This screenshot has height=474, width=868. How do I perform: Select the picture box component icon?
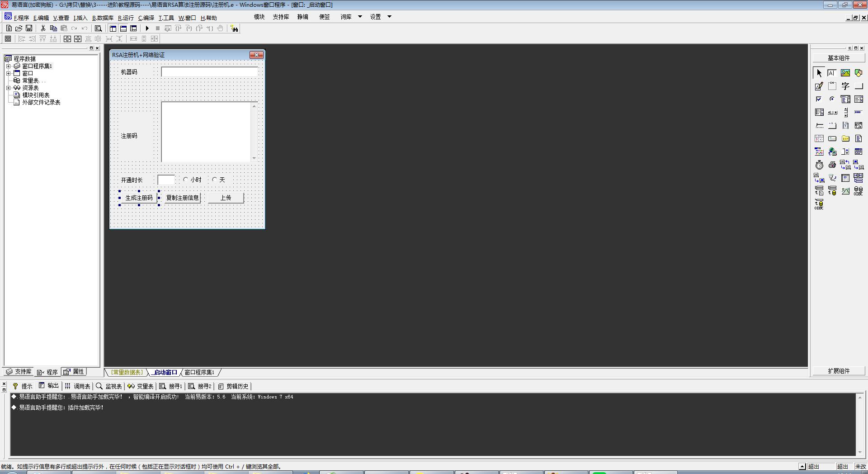click(845, 73)
